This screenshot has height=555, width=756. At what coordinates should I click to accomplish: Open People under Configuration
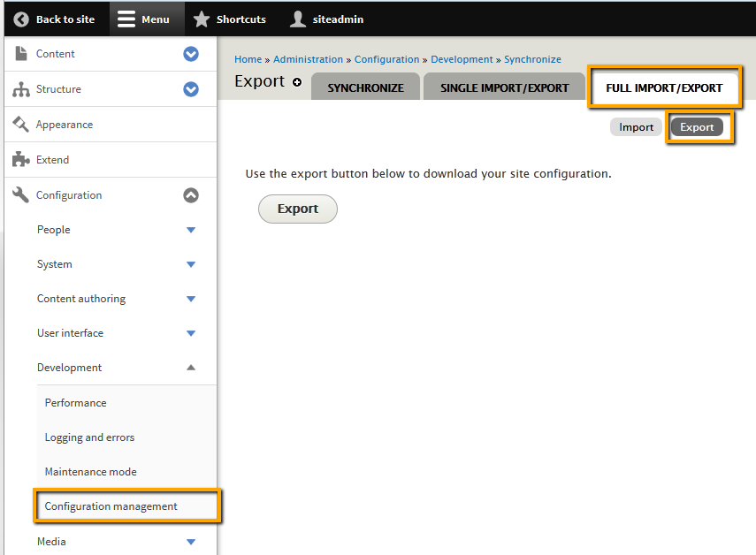pyautogui.click(x=54, y=230)
